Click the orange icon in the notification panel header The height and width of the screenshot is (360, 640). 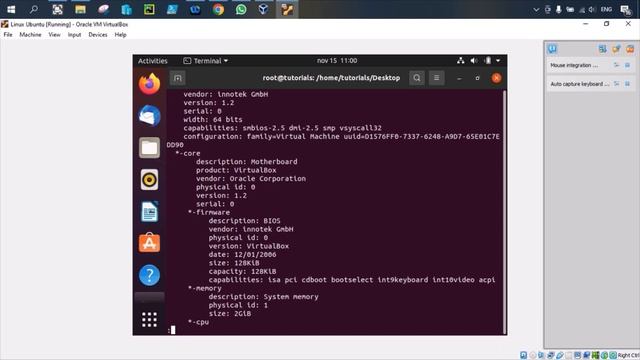tap(630, 49)
